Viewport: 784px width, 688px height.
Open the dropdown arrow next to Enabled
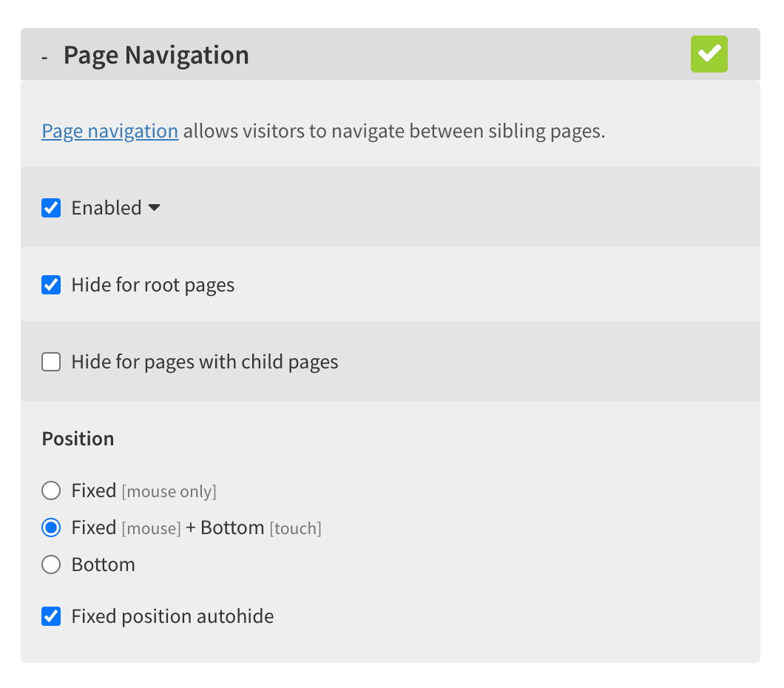point(154,207)
